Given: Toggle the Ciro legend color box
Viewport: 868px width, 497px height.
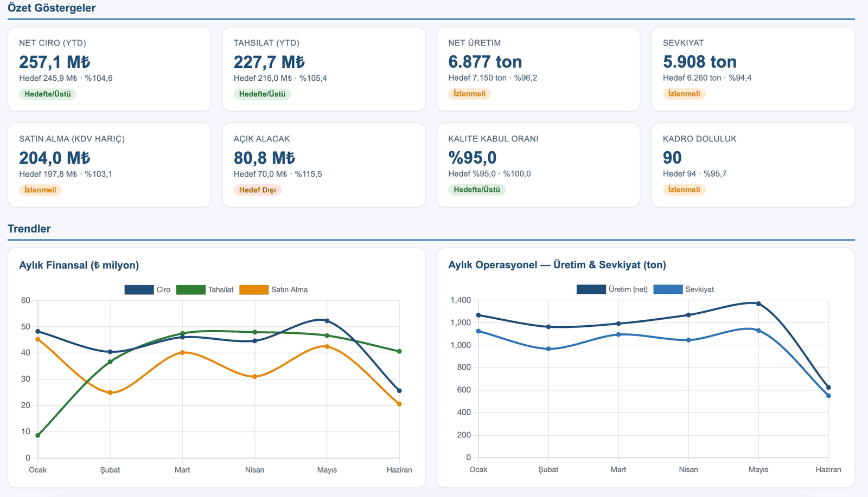Looking at the screenshot, I should tap(139, 290).
